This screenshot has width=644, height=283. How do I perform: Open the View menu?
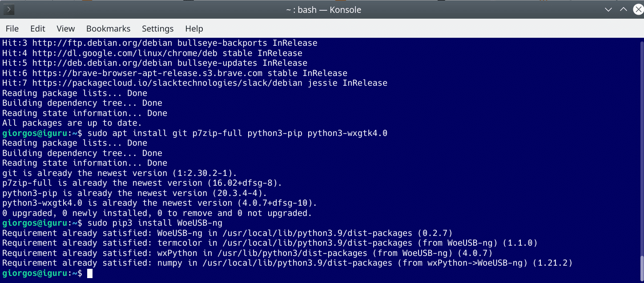[66, 28]
